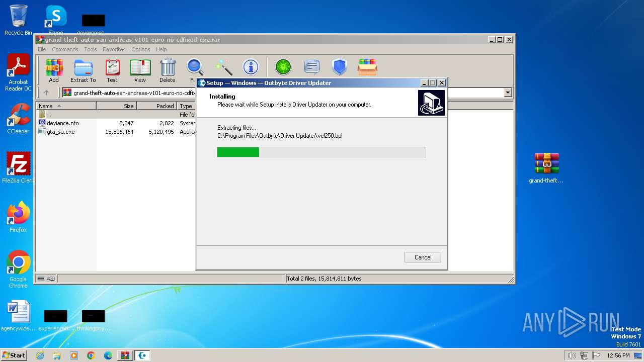Select the gta_sa.exe file row
The height and width of the screenshot is (362, 644).
(x=117, y=132)
